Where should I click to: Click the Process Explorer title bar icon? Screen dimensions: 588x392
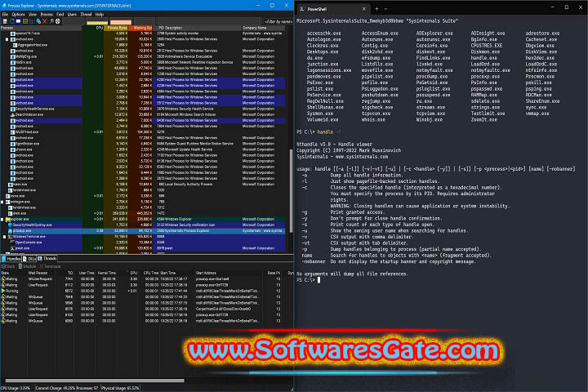click(x=4, y=6)
